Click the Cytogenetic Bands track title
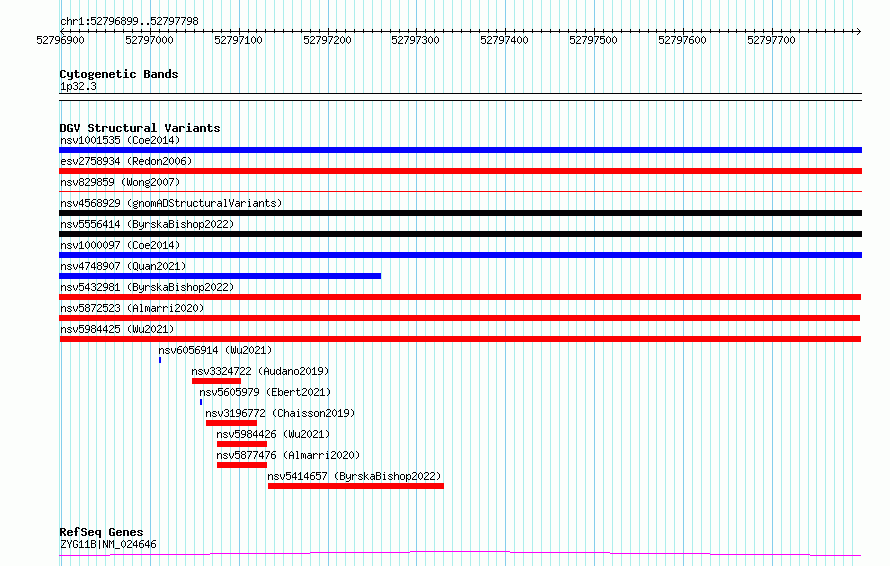The width and height of the screenshot is (890, 566). (x=119, y=74)
